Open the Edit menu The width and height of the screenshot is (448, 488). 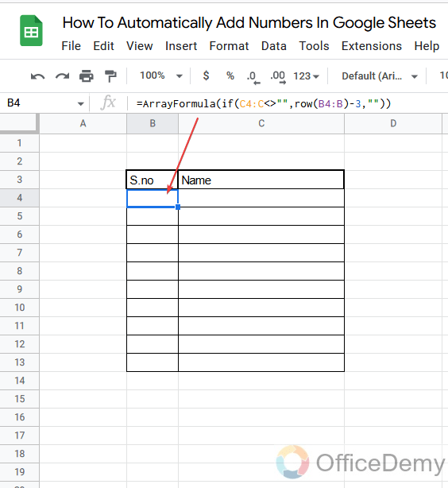[x=103, y=46]
